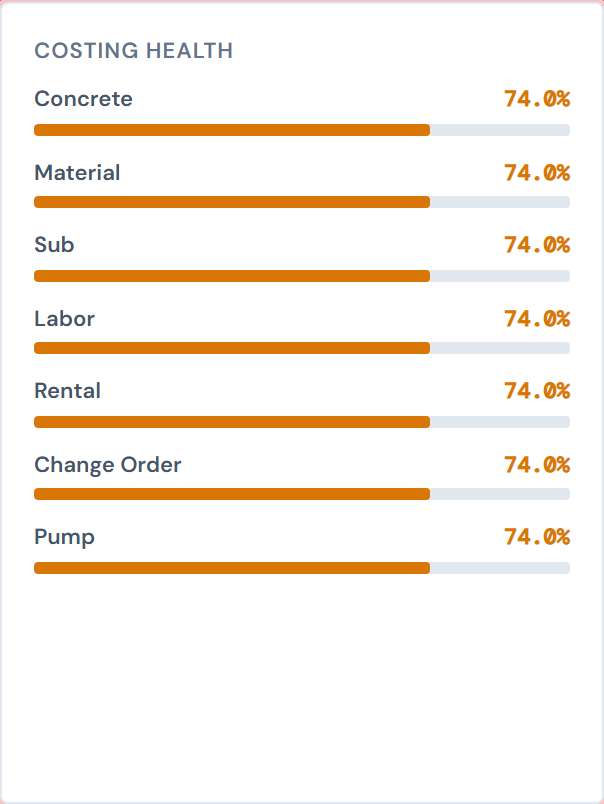Click the Pump progress bar

(x=300, y=567)
